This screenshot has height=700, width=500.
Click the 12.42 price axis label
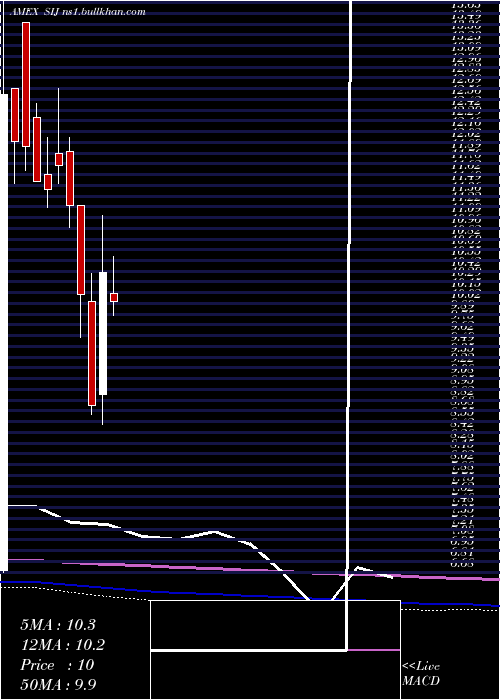click(466, 103)
